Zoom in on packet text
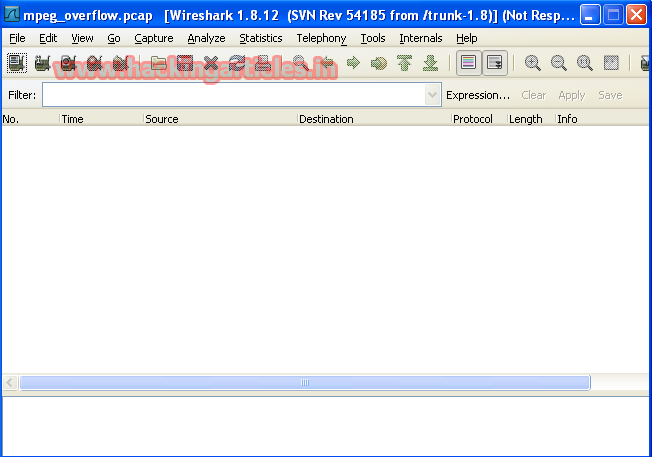 [532, 63]
